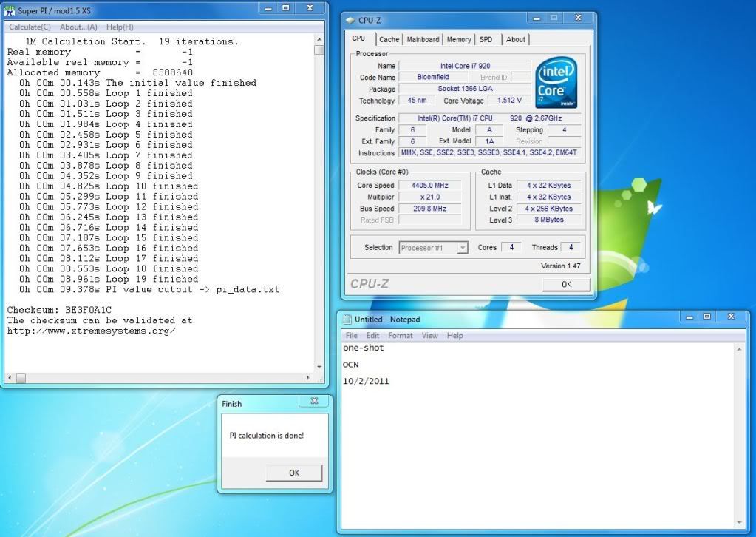Switch to the Mainboard tab in CPU-Z
The height and width of the screenshot is (537, 756).
[x=423, y=39]
